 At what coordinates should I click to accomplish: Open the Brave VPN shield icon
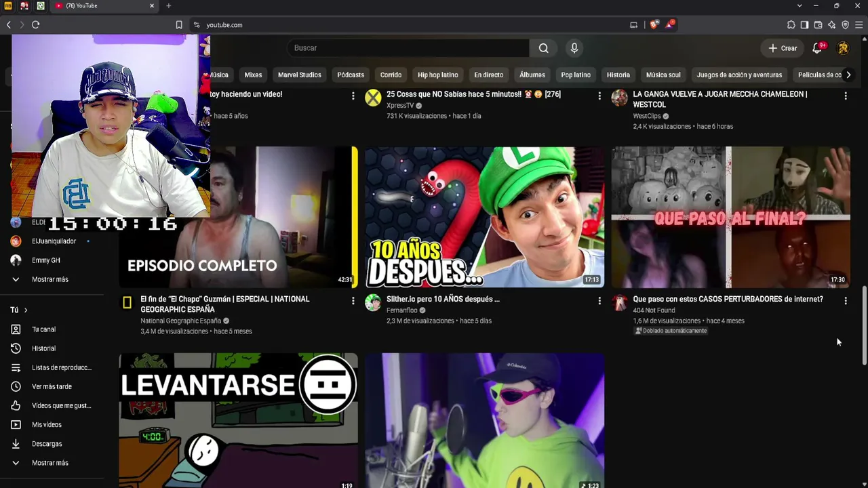click(x=845, y=25)
